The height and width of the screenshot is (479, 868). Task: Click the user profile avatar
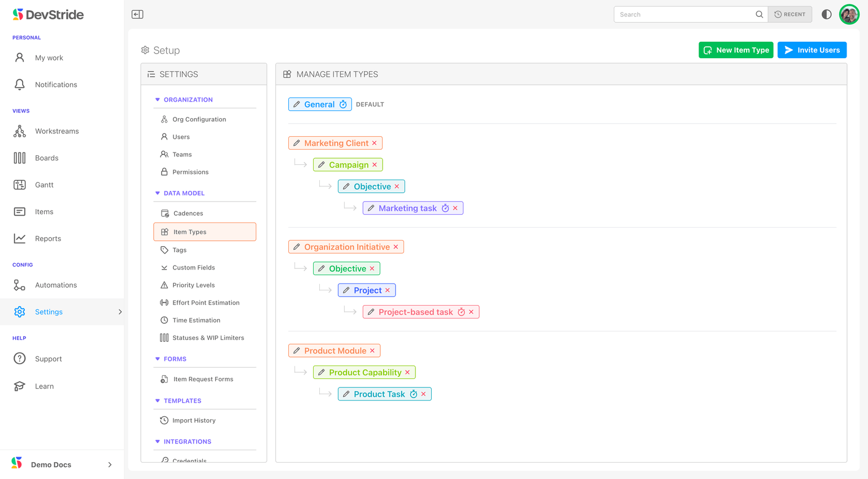click(x=849, y=14)
